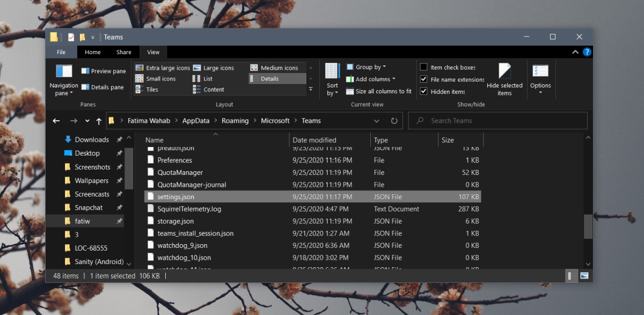
Task: Open Add columns dropdown
Action: pos(371,79)
